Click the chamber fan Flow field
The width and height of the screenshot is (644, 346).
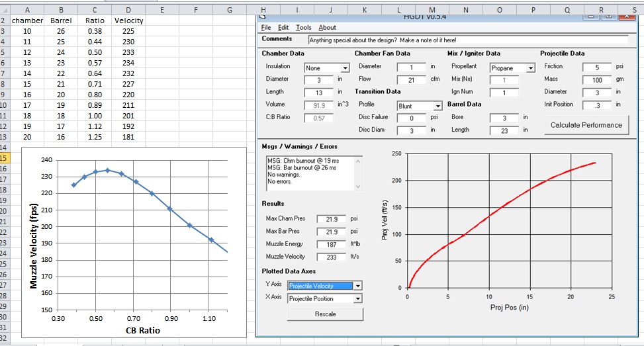pos(410,79)
